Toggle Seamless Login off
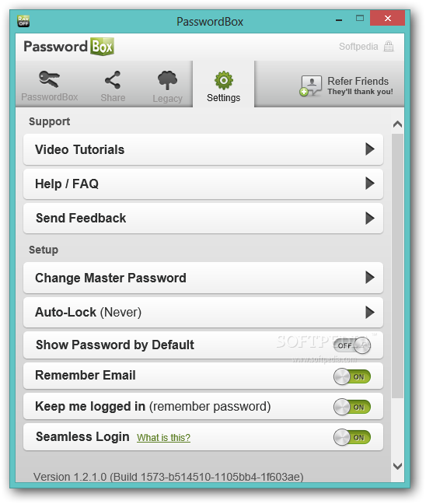This screenshot has width=426, height=504. pyautogui.click(x=352, y=437)
